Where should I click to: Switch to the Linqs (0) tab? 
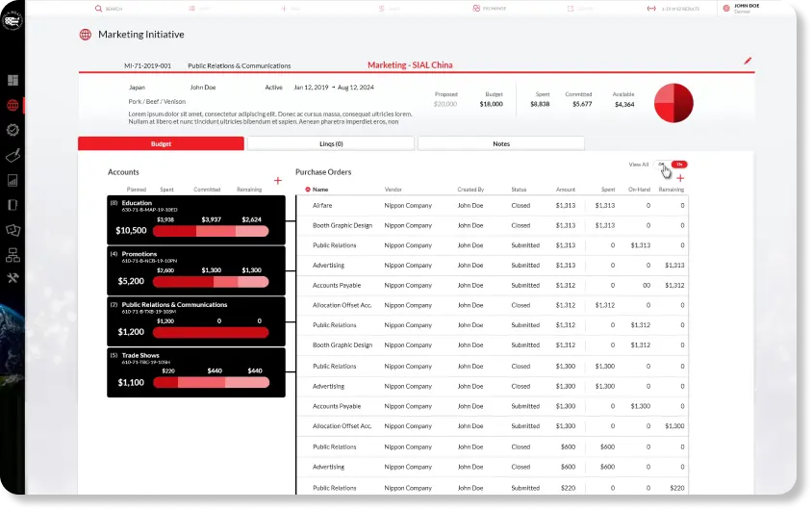(331, 143)
